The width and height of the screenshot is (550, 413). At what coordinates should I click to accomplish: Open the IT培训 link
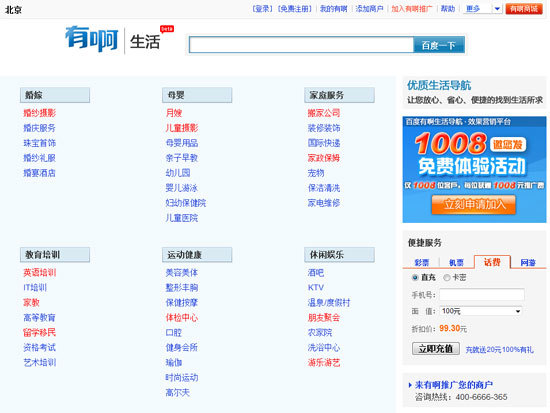point(35,288)
